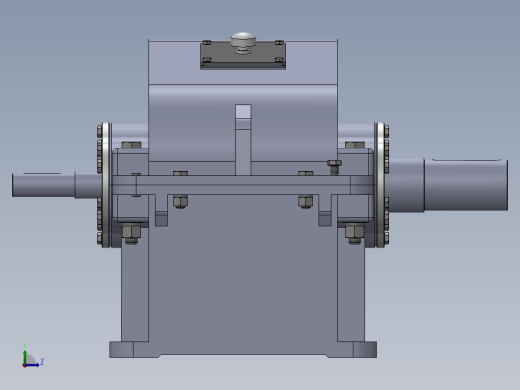Pick the right lifting hook under flange
This screenshot has width=520, height=390.
coord(325,210)
